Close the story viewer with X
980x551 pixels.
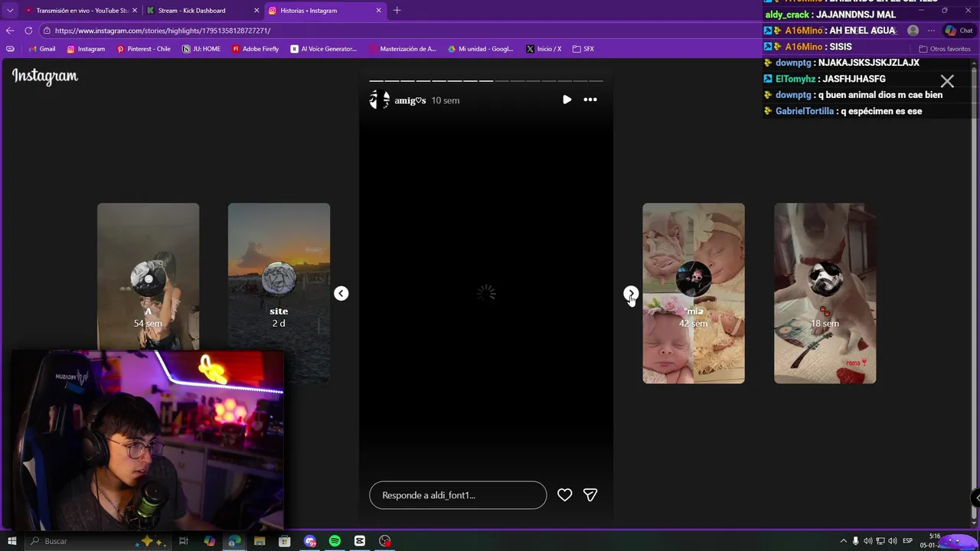(947, 81)
